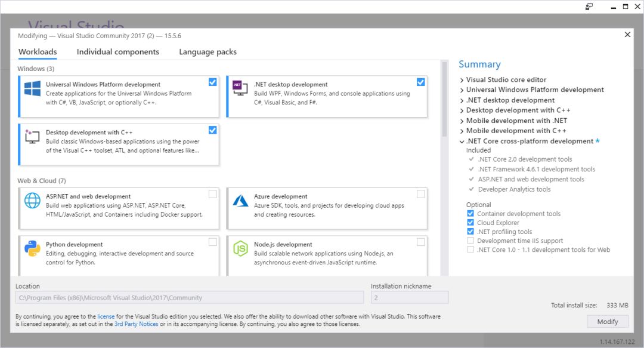Open the Individual components tab
Image resolution: width=644 pixels, height=348 pixels.
click(x=118, y=52)
